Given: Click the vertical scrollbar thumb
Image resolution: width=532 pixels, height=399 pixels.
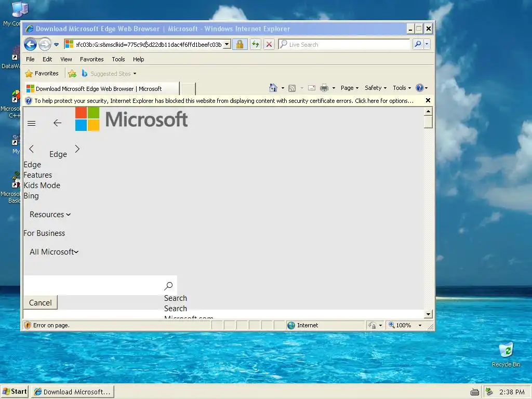Looking at the screenshot, I should (428, 122).
